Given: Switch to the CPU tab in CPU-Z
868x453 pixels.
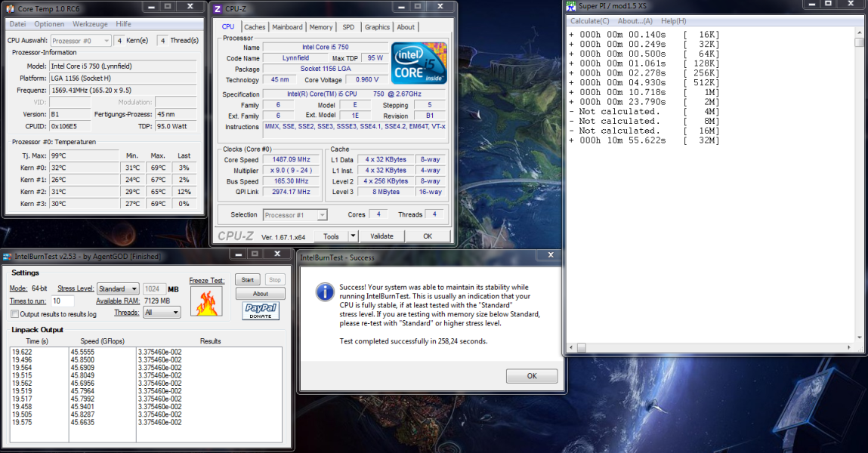Looking at the screenshot, I should tap(228, 26).
